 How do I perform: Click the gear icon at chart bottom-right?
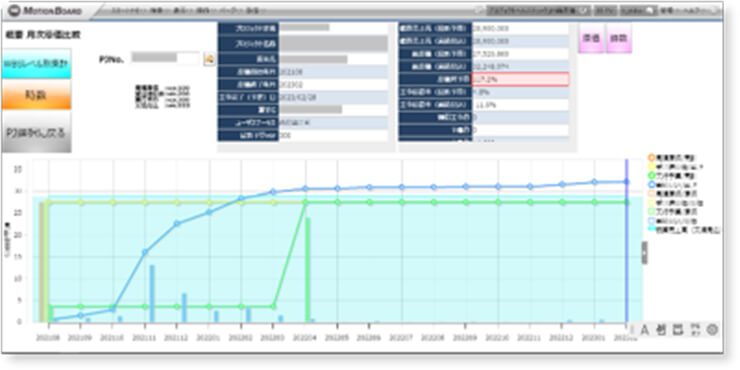tap(712, 330)
